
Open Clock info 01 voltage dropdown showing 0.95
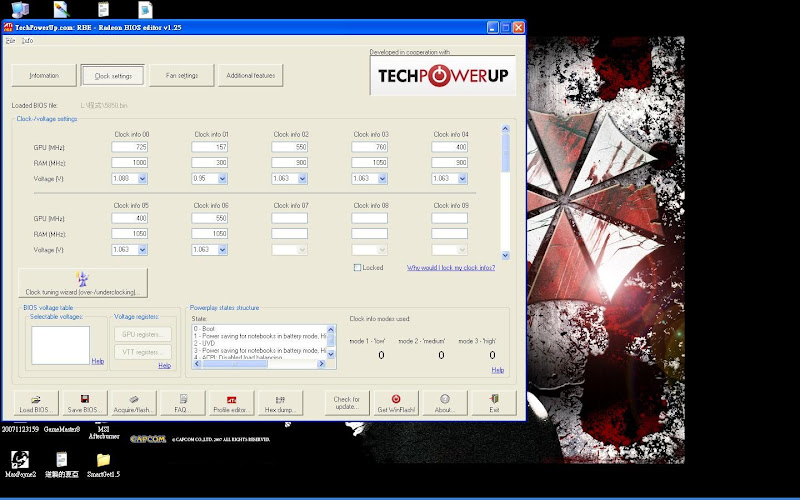pos(222,179)
